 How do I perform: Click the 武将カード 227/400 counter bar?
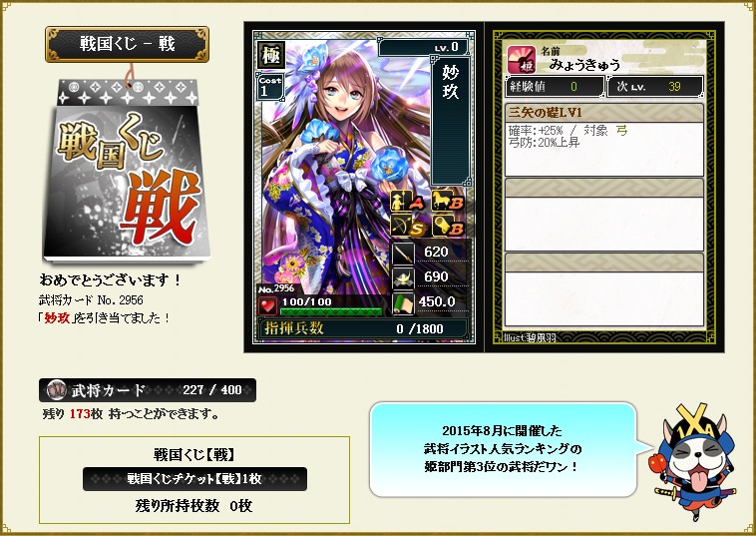148,390
